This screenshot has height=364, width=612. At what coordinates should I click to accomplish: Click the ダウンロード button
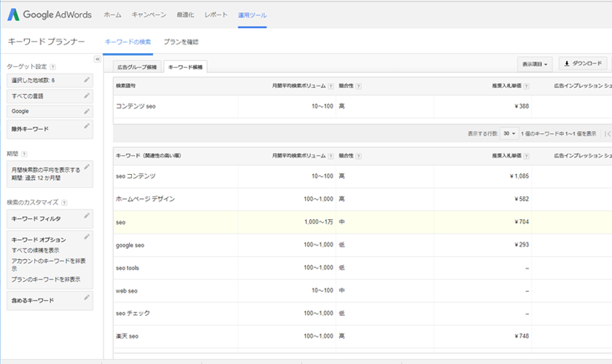pyautogui.click(x=583, y=63)
